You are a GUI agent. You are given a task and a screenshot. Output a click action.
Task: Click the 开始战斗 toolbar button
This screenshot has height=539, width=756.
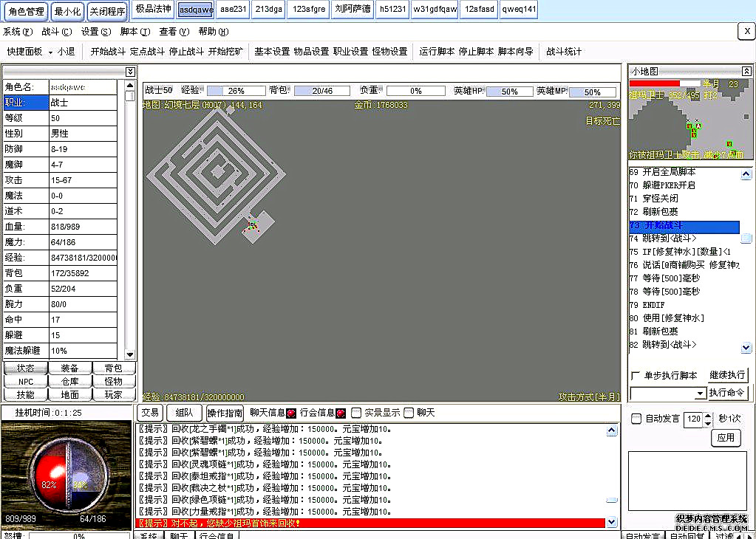point(108,52)
